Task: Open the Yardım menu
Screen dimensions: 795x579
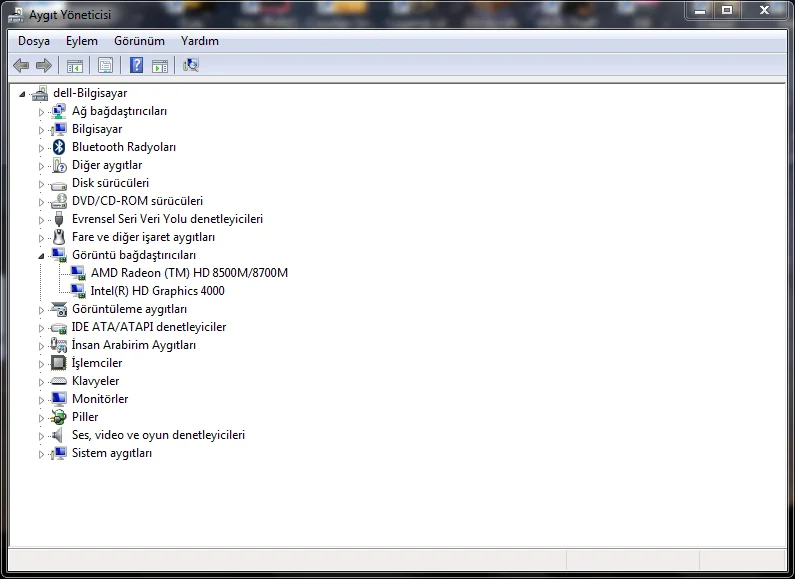Action: pos(200,41)
